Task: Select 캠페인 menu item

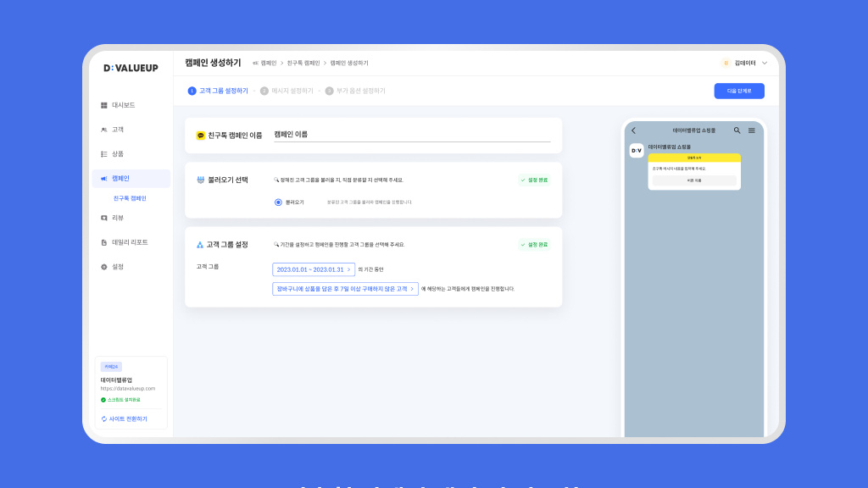Action: [x=131, y=178]
